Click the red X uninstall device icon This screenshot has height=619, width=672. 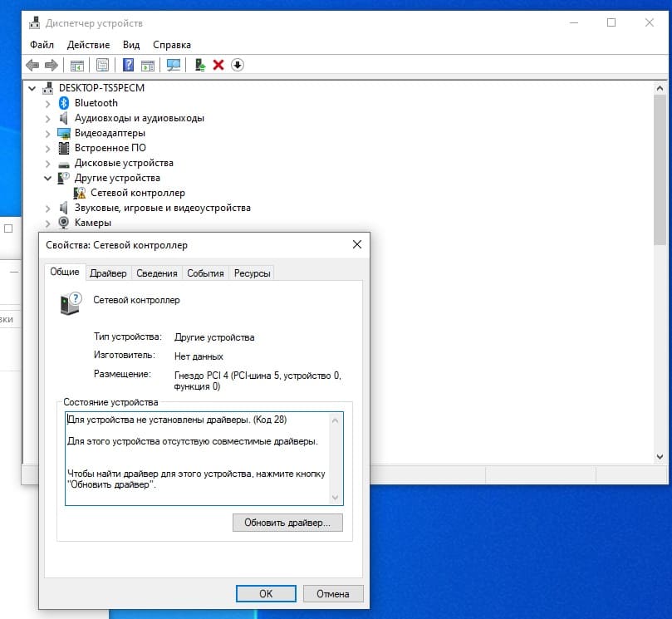(218, 65)
